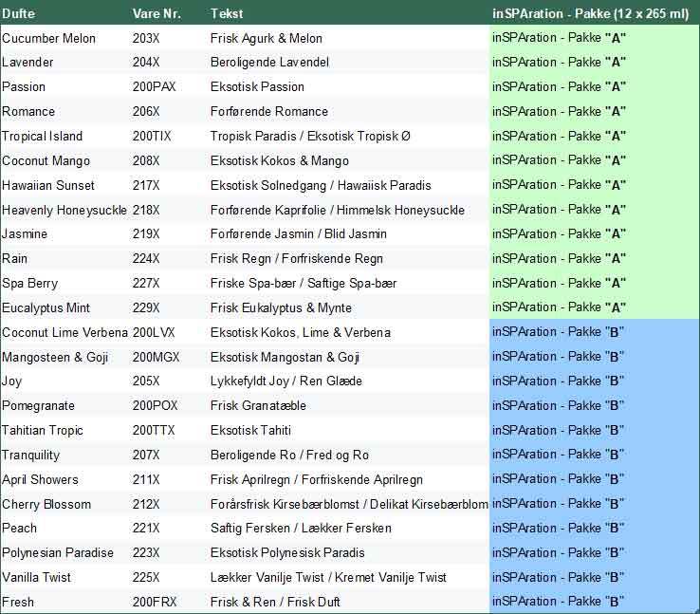Click the Cucumber Melon cell
This screenshot has height=614, width=700.
click(47, 38)
